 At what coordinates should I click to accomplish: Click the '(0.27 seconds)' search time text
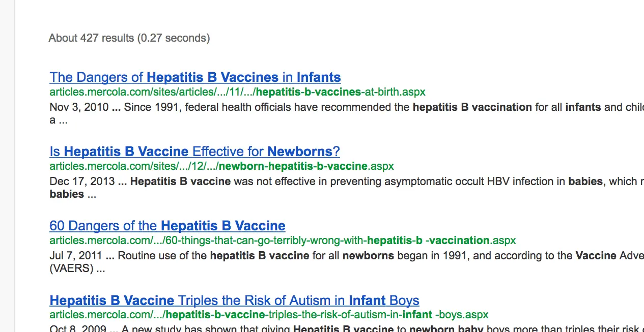(174, 38)
